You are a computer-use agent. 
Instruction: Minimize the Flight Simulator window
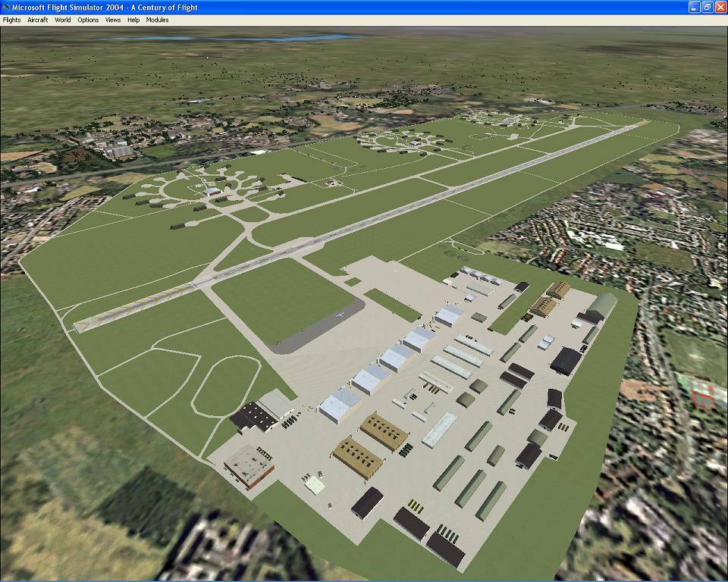click(694, 8)
